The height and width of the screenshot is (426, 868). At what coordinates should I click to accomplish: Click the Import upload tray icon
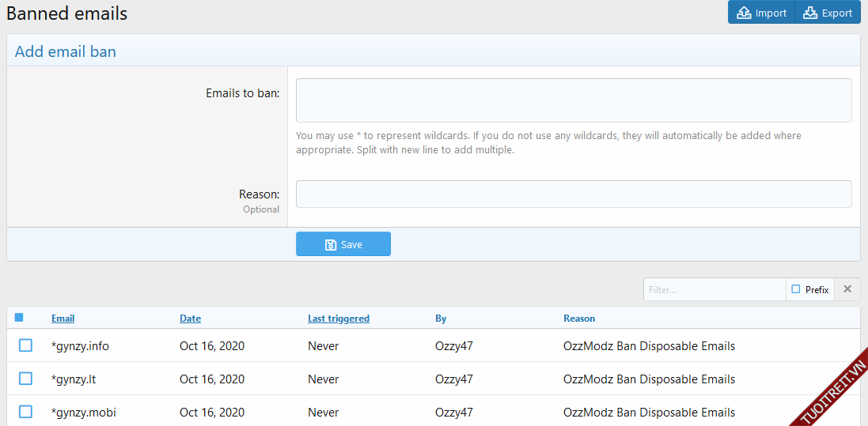click(x=744, y=13)
